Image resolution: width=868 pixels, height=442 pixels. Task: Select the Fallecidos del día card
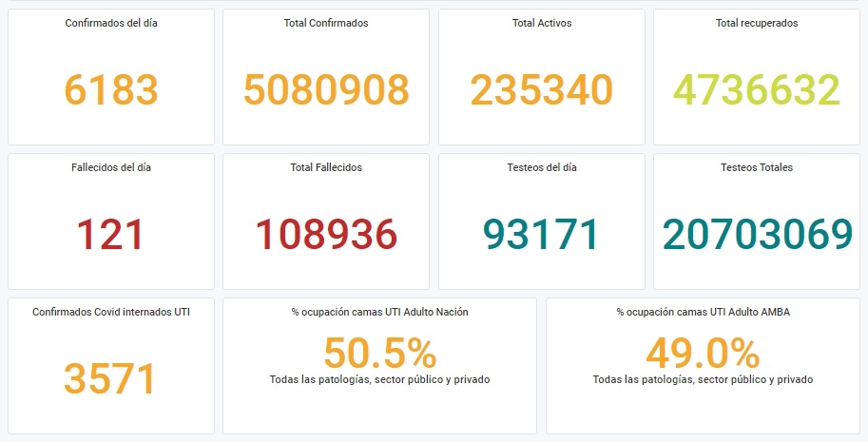110,221
